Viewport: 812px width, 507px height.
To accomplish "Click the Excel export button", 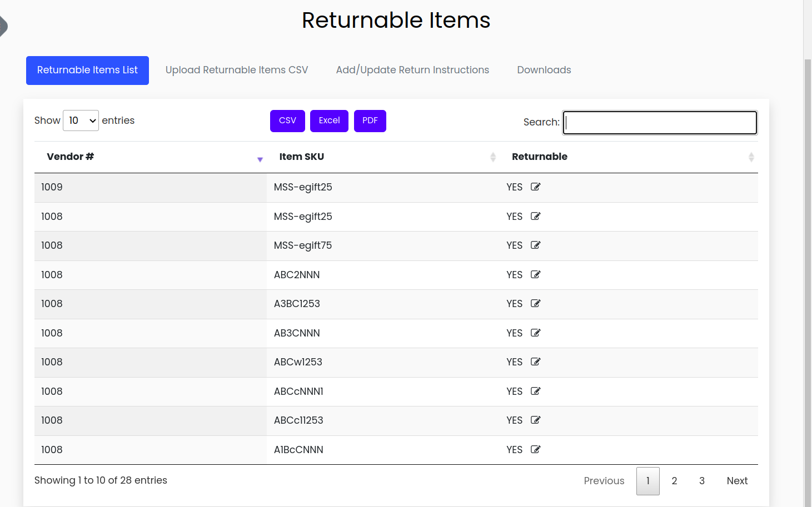I will point(329,121).
